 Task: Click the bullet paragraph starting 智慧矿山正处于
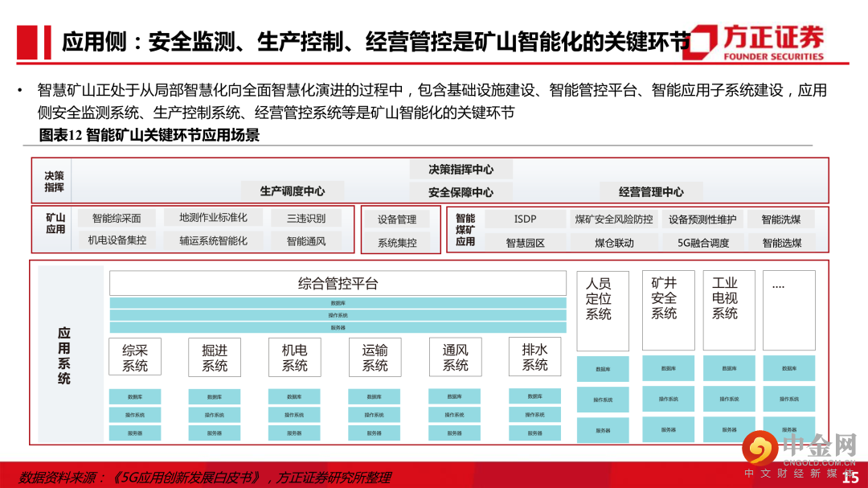(432, 101)
